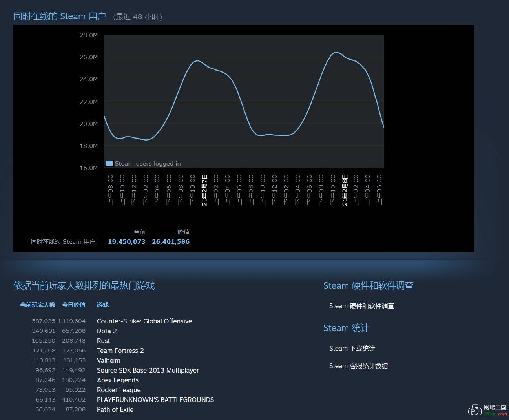Click the 当前 label above current count
Viewport: 509px width, 420px height.
click(x=140, y=232)
